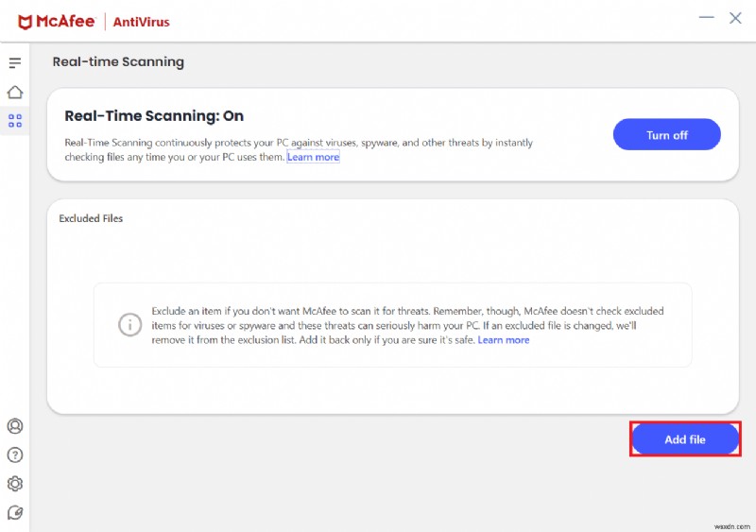The image size is (756, 532).
Task: Click the Real-time Scanning page heading
Action: (118, 62)
